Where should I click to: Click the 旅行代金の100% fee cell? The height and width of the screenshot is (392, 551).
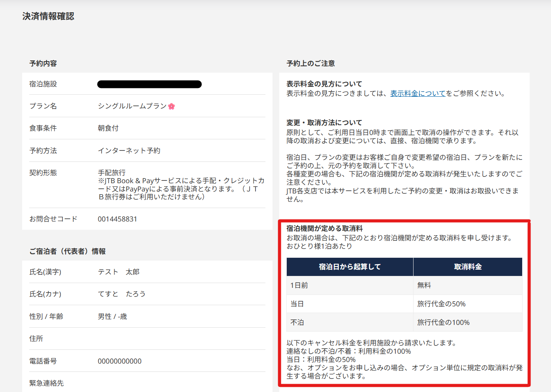tap(443, 323)
